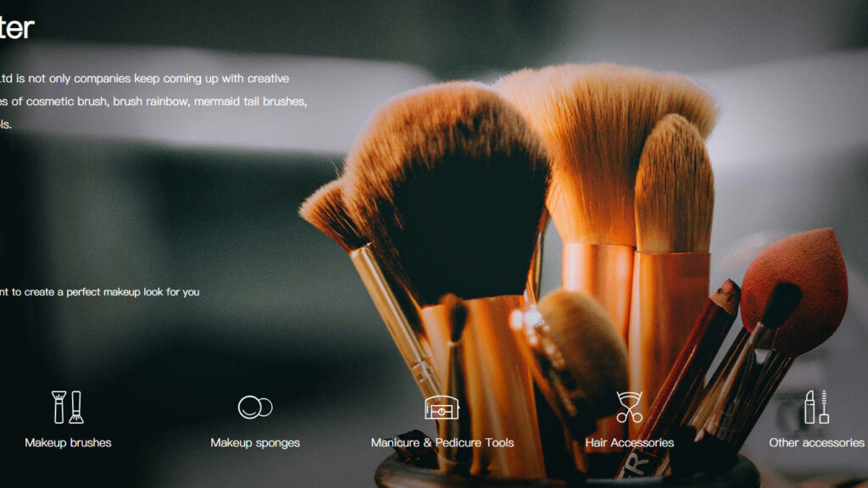Click the Manicure & Pedicure Tools label

pos(442,442)
